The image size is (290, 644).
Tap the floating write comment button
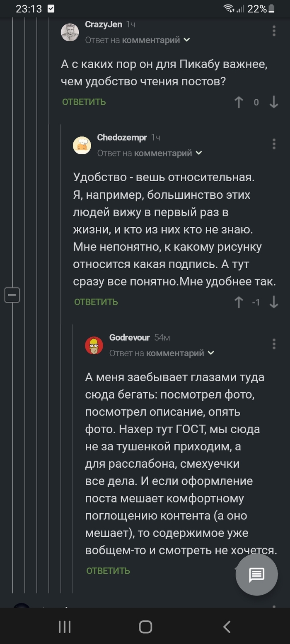click(x=256, y=574)
